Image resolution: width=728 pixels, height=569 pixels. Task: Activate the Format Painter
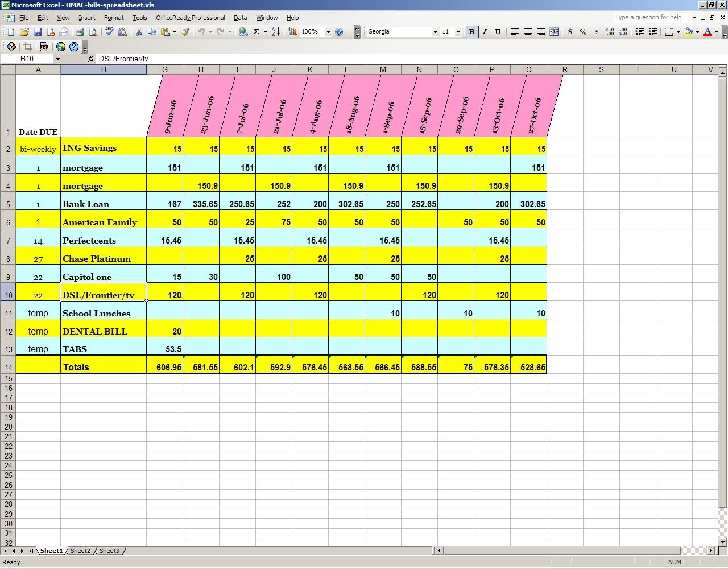pos(185,32)
